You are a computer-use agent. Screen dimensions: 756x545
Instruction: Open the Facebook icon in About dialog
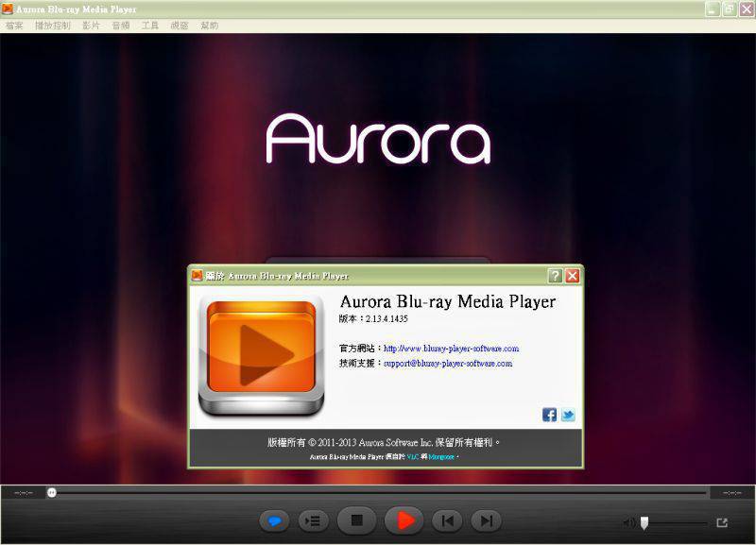[549, 415]
